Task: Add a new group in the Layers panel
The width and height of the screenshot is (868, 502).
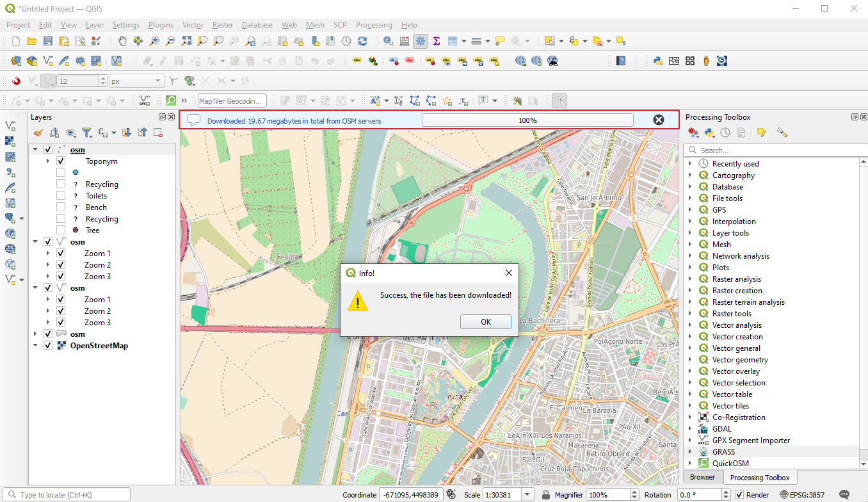Action: 54,133
